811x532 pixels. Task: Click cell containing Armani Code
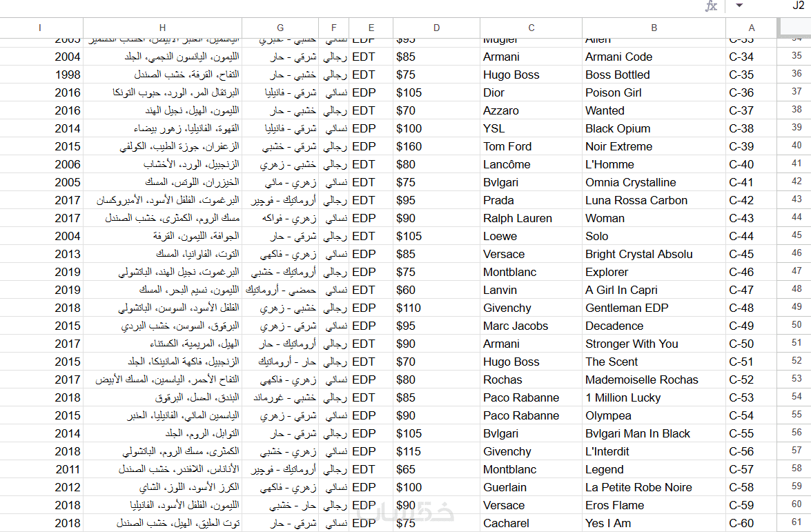pyautogui.click(x=654, y=57)
